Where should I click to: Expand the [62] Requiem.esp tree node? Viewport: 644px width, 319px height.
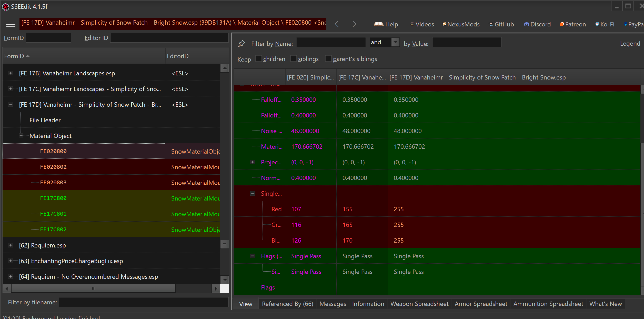[x=11, y=245]
